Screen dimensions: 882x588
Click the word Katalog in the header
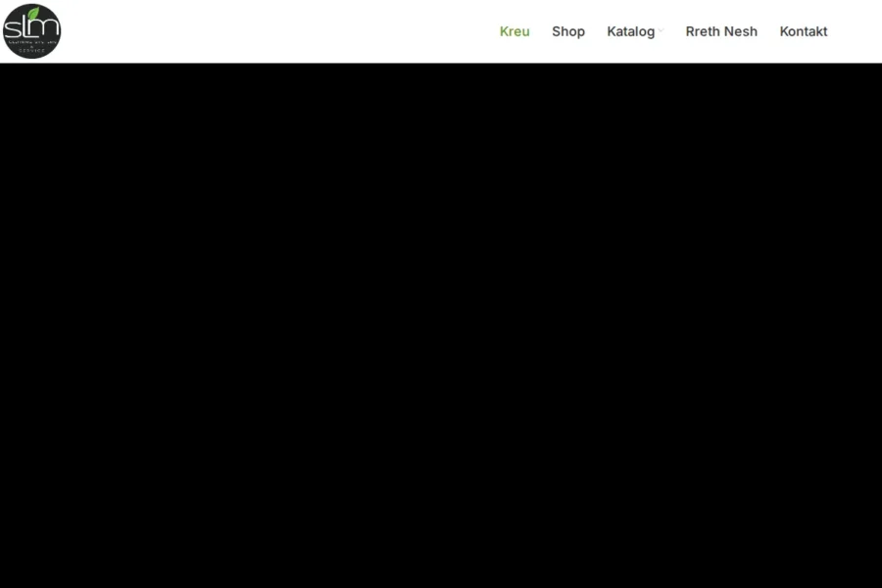(x=630, y=31)
